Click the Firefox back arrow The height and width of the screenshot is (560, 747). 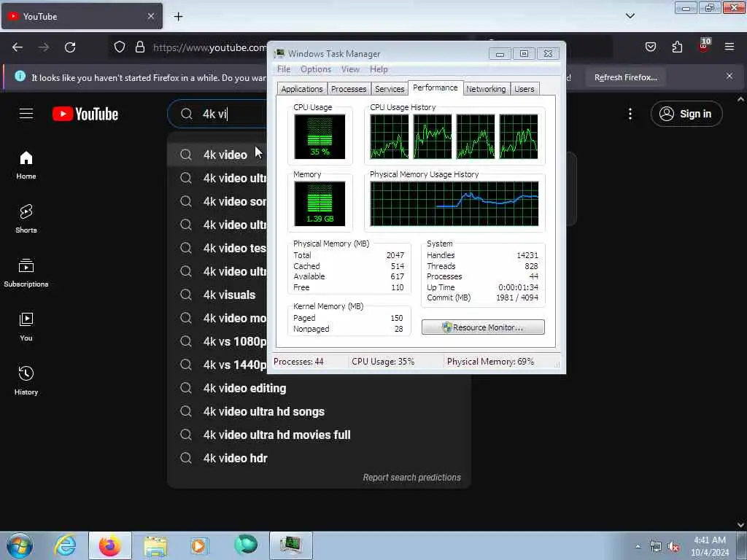[x=18, y=47]
